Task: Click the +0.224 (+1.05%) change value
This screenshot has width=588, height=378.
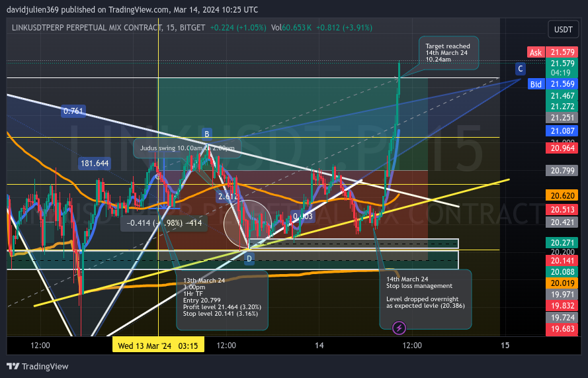Action: coord(238,27)
